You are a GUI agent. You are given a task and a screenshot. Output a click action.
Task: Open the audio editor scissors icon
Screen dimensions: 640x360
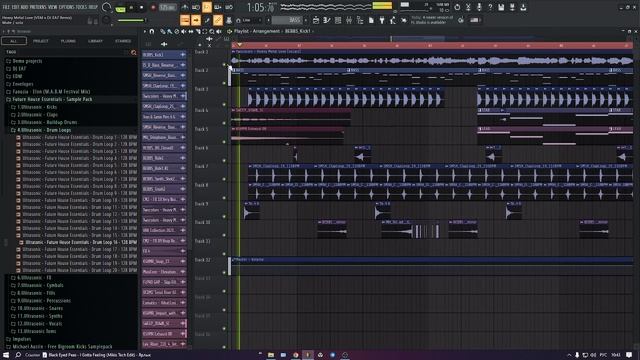pyautogui.click(x=468, y=7)
